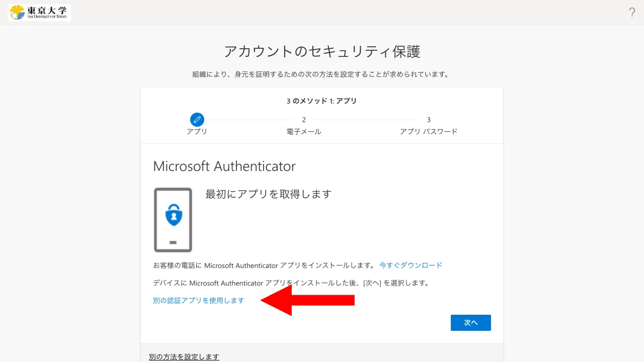The height and width of the screenshot is (362, 644).
Task: Click the 最初にアプリを取得します subheading
Action: [269, 194]
